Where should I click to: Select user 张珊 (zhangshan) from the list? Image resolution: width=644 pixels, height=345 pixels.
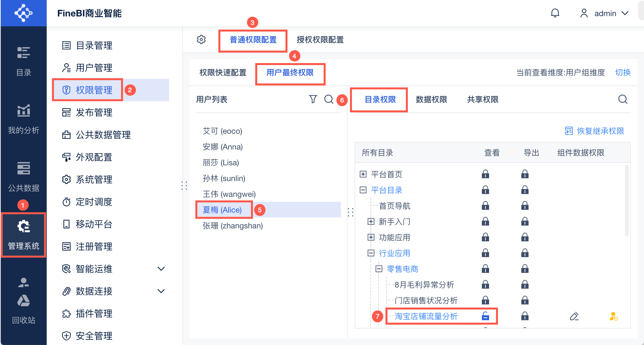tap(233, 226)
